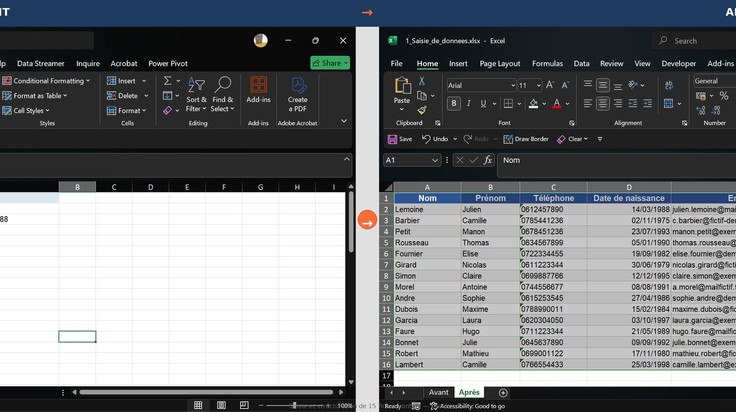Click the Fill down icon in Editing group

168,96
